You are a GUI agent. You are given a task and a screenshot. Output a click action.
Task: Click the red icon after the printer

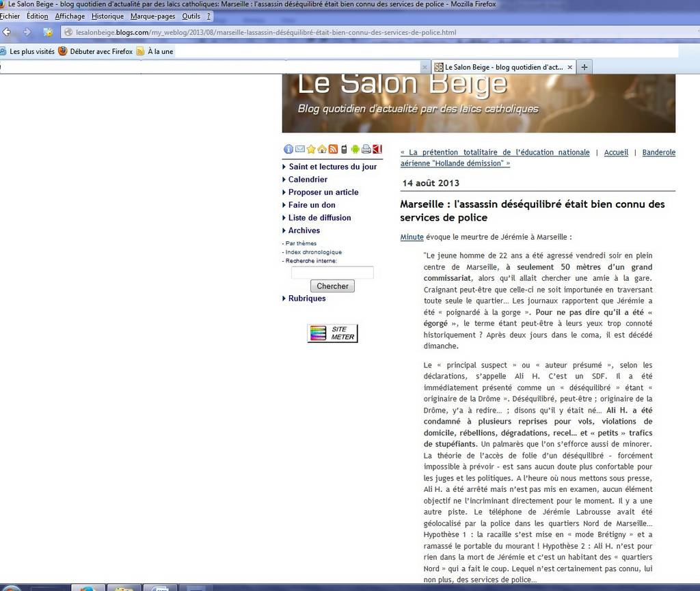click(x=377, y=149)
